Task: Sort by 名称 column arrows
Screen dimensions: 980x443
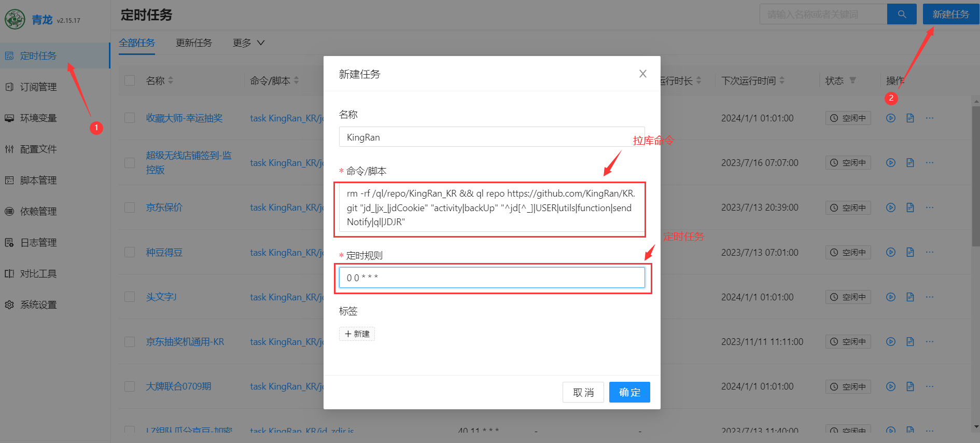Action: [x=171, y=80]
